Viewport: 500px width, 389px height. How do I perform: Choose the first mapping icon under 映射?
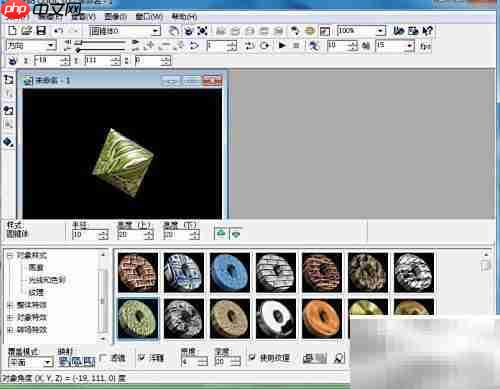click(x=64, y=361)
